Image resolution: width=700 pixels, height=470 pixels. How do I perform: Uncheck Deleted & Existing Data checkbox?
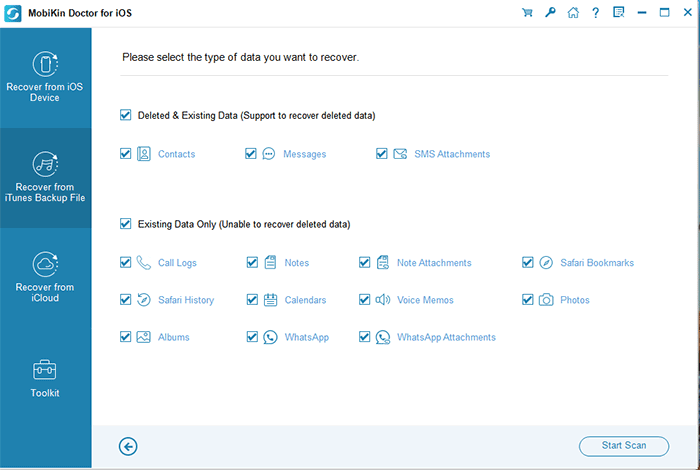tap(125, 115)
